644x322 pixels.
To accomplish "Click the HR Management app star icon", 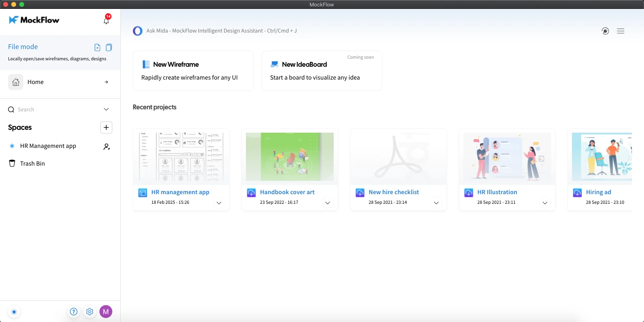I will (12, 146).
